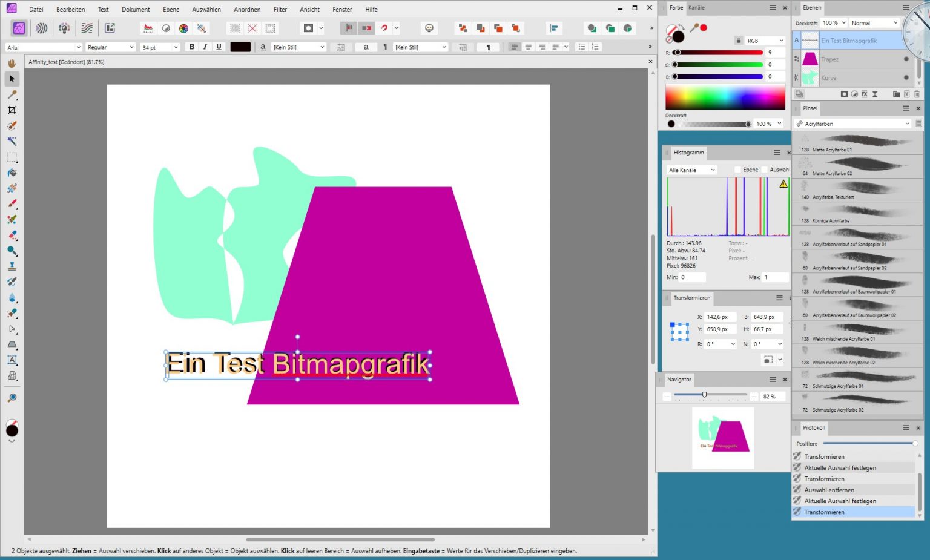930x560 pixels.
Task: Apply Auto Colours with the colour wheel icon
Action: 183,28
